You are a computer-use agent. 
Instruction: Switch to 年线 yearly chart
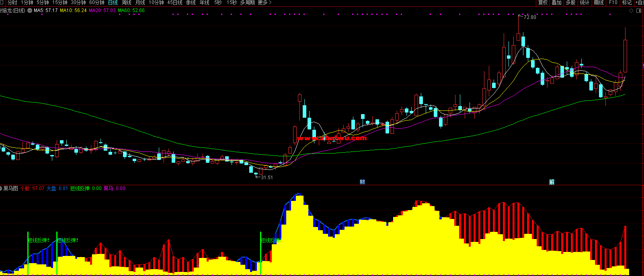pos(205,2)
